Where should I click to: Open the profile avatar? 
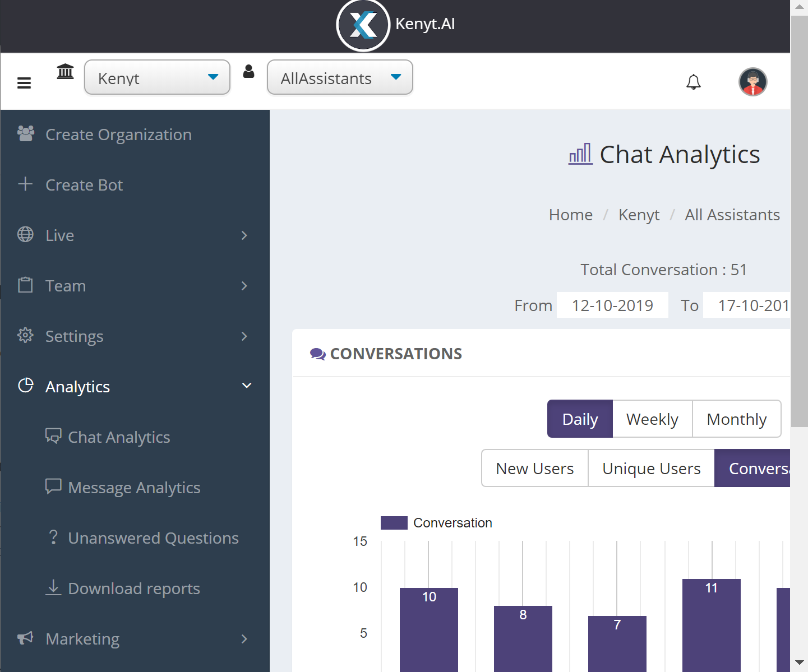click(752, 82)
